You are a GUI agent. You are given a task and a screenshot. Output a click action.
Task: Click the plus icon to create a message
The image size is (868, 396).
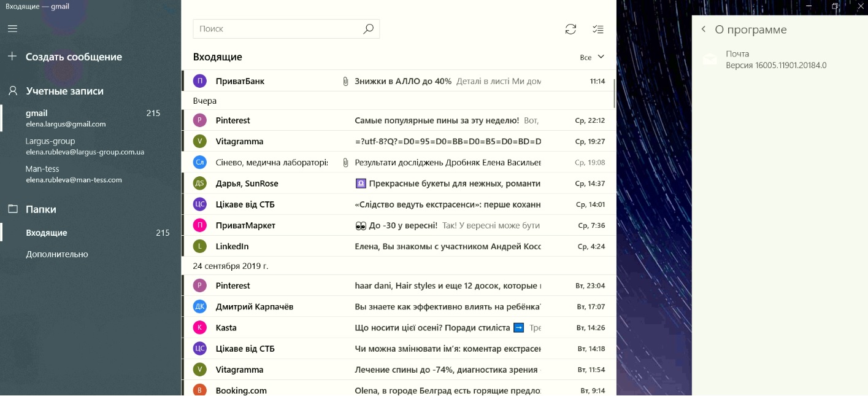pos(12,56)
